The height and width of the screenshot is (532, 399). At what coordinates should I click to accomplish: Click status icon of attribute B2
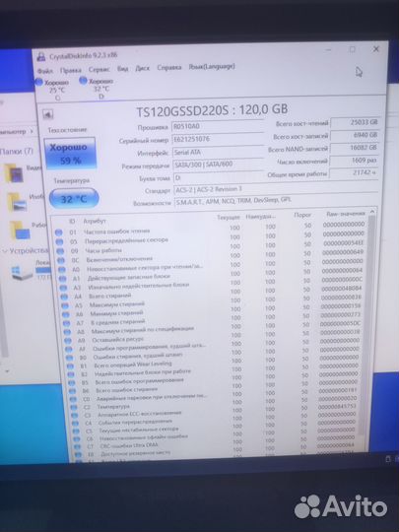tap(71, 374)
